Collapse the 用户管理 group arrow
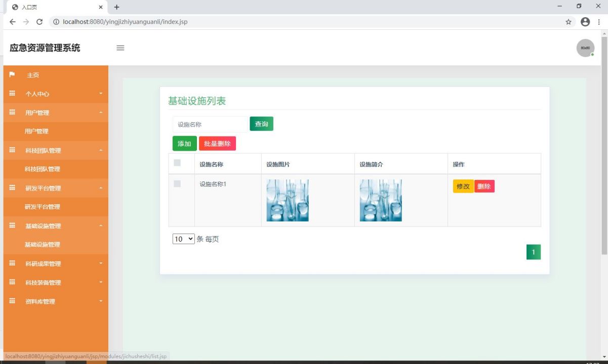The image size is (608, 364). [x=101, y=112]
